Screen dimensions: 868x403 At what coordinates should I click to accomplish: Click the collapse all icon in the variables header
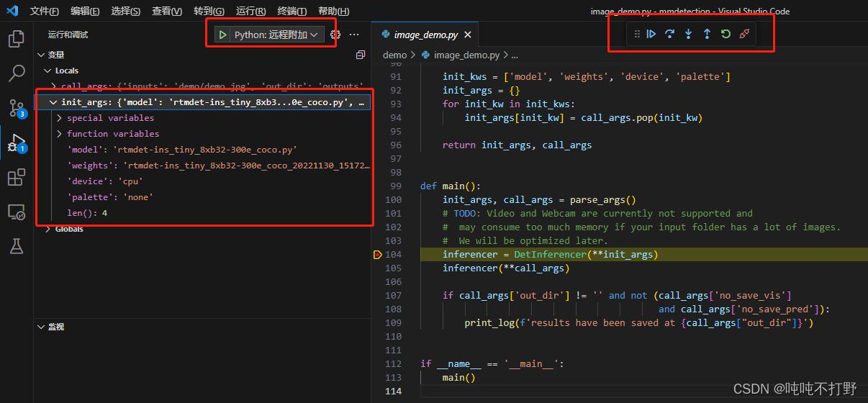(361, 55)
